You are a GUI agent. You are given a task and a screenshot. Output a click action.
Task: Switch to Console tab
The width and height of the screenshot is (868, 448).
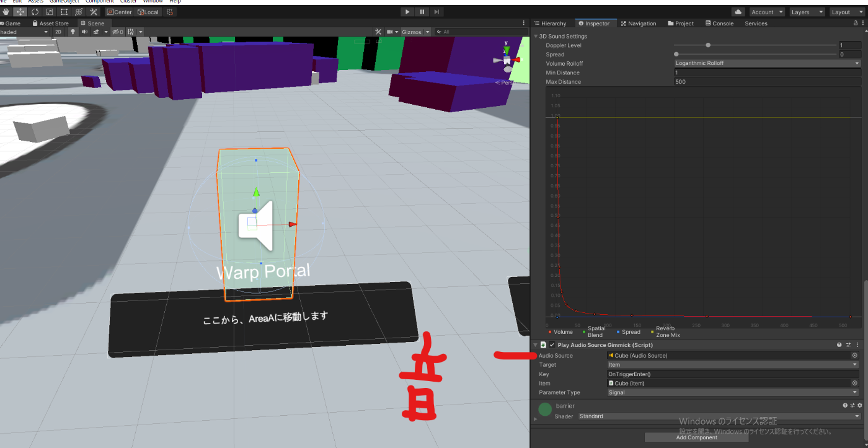pyautogui.click(x=719, y=24)
